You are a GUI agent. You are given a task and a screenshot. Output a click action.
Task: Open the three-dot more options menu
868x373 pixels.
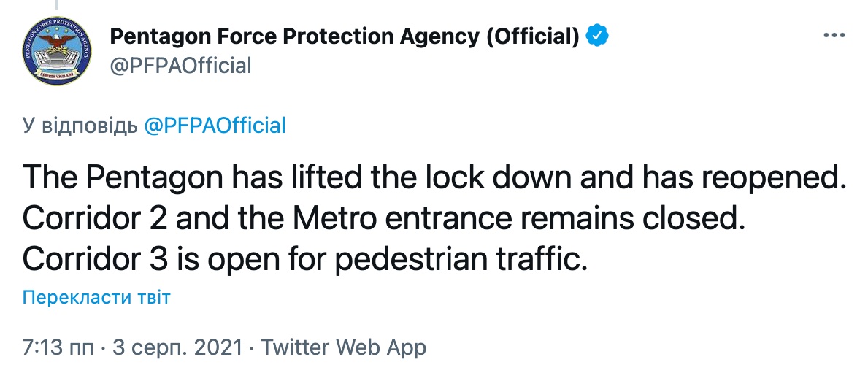(x=834, y=36)
